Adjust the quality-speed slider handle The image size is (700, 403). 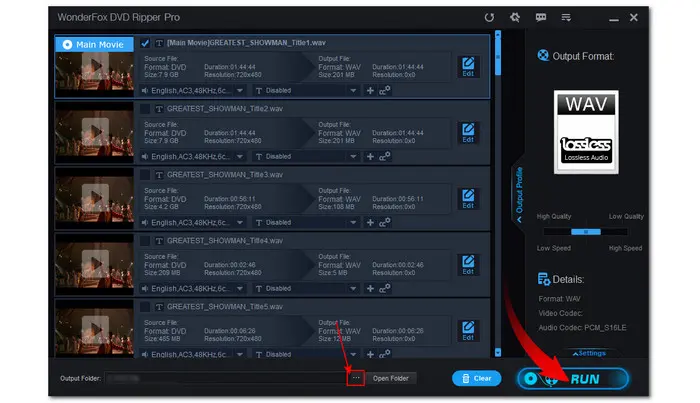(x=586, y=232)
